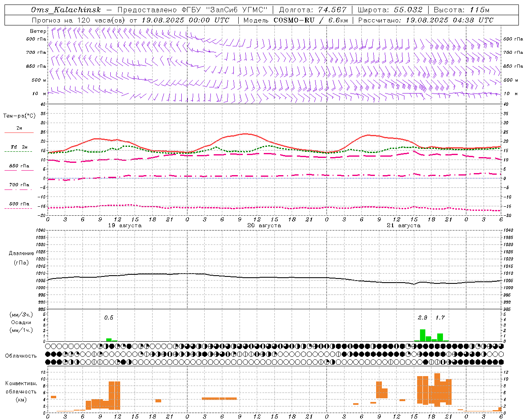Click the (мм/3ч.) precipitation unit label

coord(21,315)
